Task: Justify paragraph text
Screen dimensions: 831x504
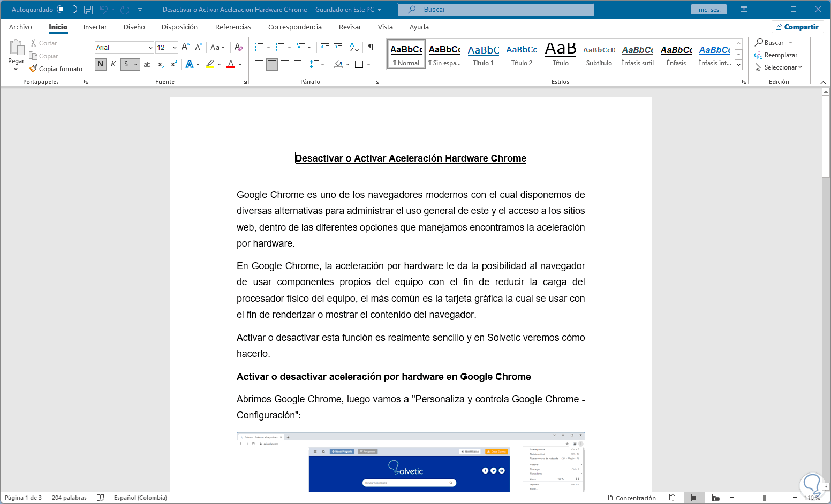Action: click(x=298, y=64)
